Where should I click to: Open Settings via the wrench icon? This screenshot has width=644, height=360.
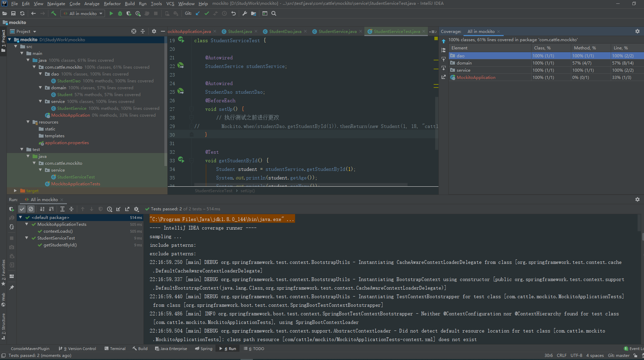245,13
